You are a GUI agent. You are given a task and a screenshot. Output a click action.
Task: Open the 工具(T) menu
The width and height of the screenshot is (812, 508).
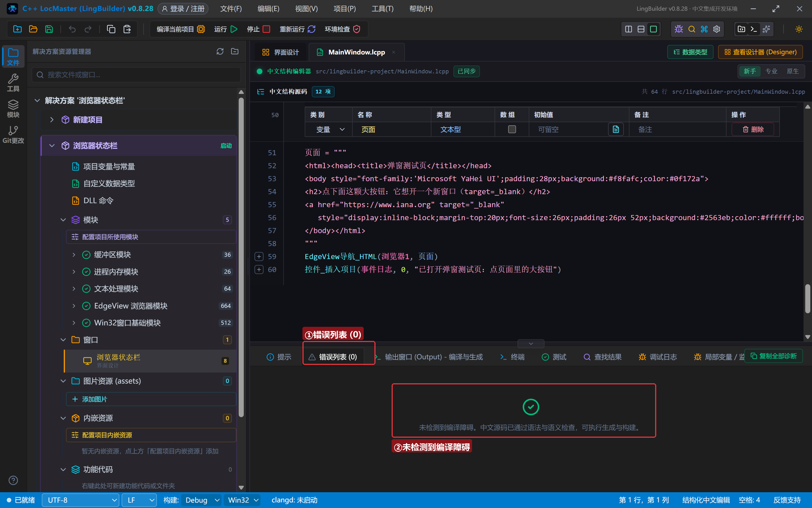[x=383, y=9]
